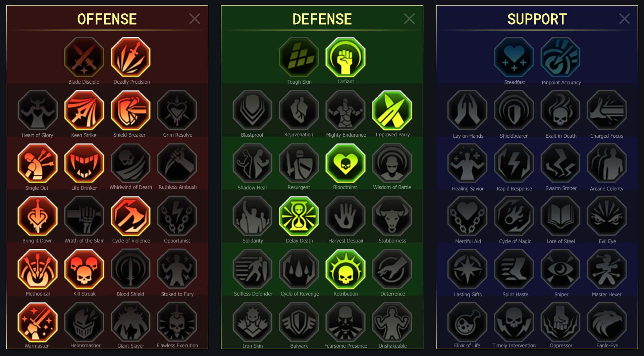The width and height of the screenshot is (644, 356).
Task: Select the Steadfast heart mastery
Action: click(x=514, y=57)
